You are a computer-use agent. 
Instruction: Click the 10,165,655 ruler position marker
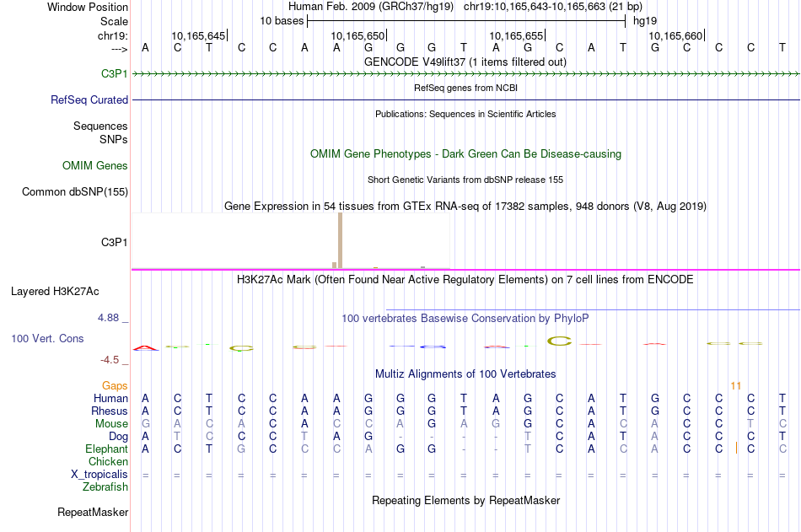coord(517,35)
